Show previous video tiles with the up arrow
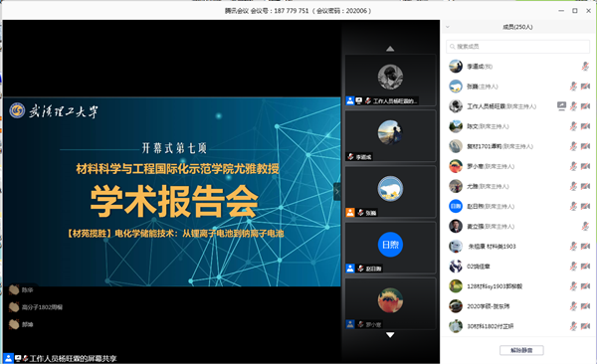The width and height of the screenshot is (597, 364). (x=390, y=49)
